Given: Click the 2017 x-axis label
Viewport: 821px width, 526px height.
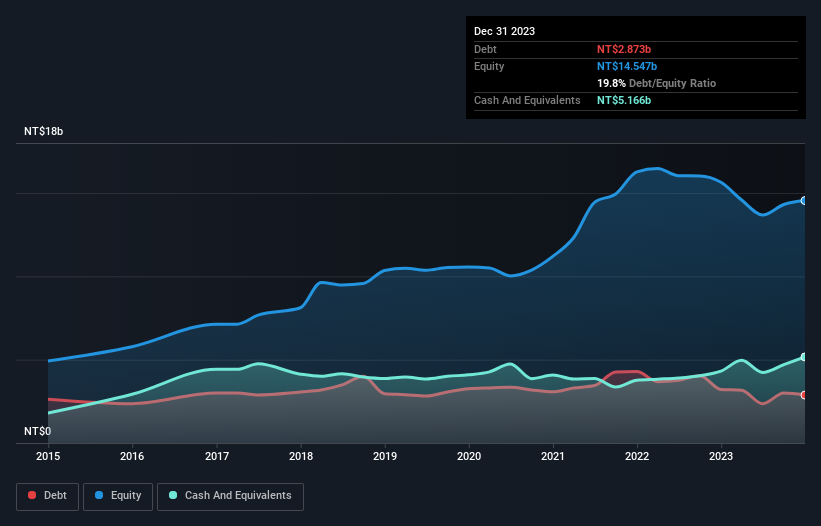Looking at the screenshot, I should pos(217,456).
